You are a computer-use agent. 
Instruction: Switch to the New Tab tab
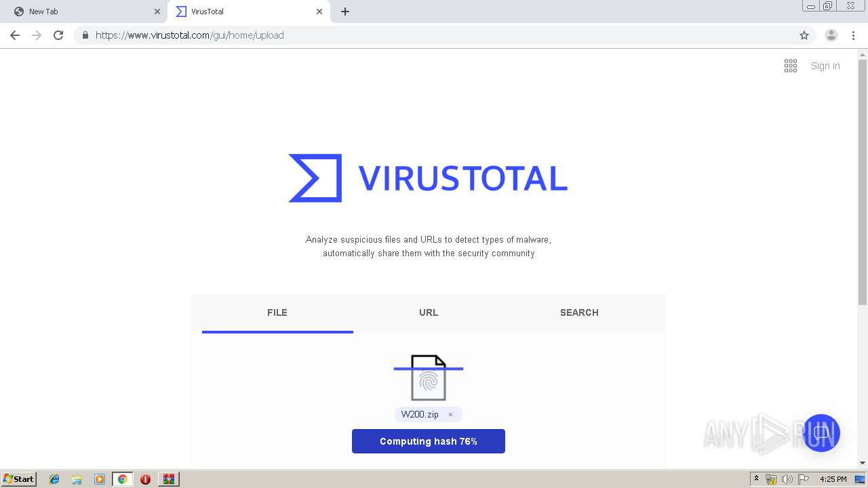coord(85,12)
